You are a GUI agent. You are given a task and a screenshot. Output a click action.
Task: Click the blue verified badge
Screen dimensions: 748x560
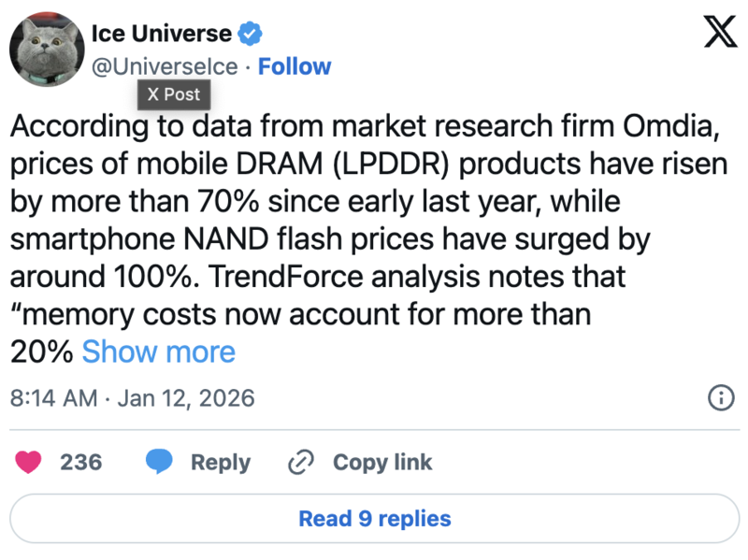pos(251,35)
